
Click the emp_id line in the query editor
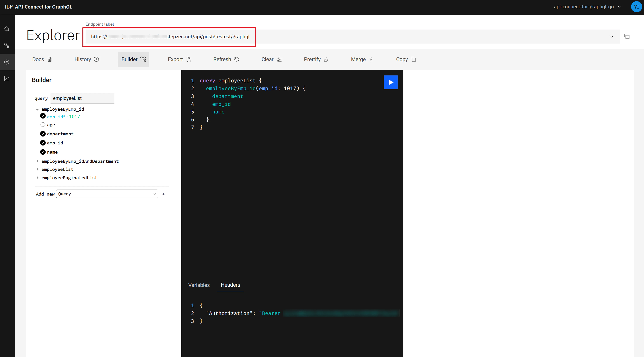point(221,104)
